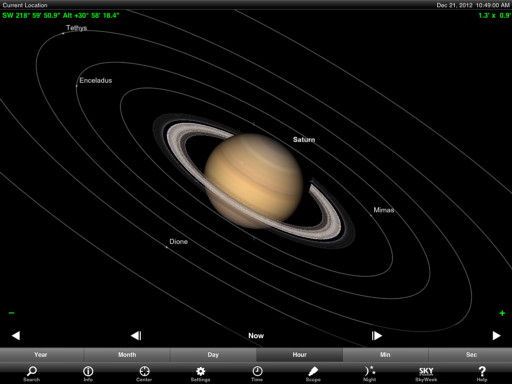Select the Month time unit

tap(127, 355)
